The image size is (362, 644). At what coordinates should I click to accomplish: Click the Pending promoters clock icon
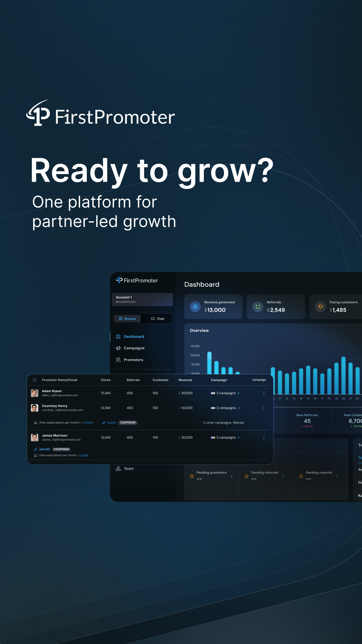click(x=192, y=476)
